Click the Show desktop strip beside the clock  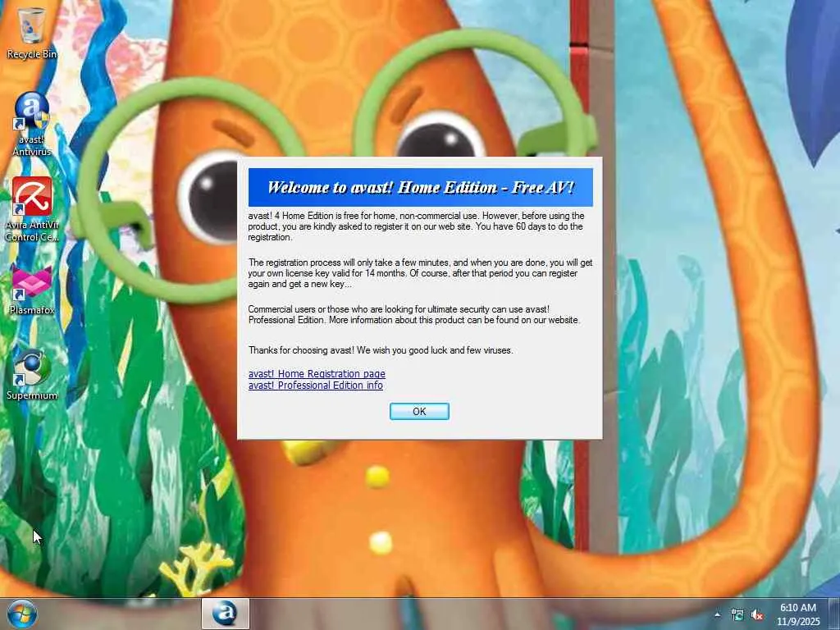[x=834, y=614]
